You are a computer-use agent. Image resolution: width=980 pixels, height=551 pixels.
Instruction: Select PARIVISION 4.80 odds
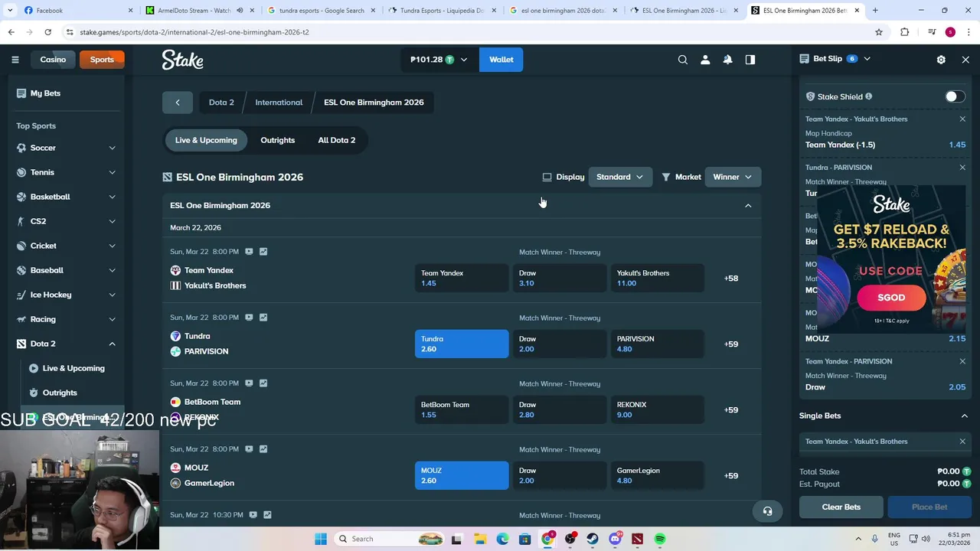pos(658,344)
